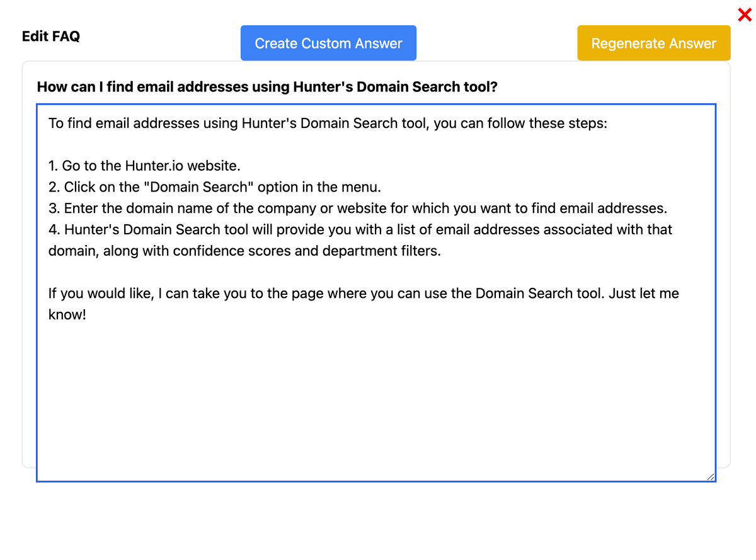Viewport: 756px width, 560px height.
Task: Click the line starting "4. Hunter's Domain Search tool will"
Action: 360,229
